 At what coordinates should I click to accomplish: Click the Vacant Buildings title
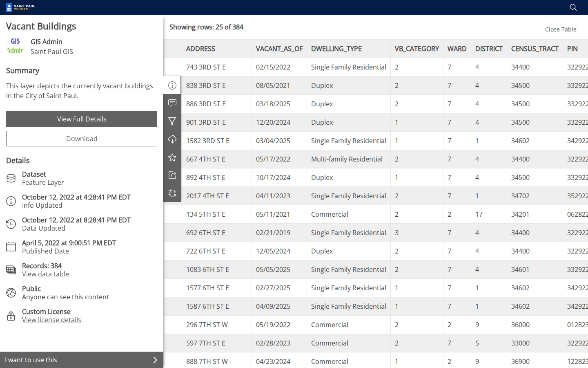pos(41,26)
